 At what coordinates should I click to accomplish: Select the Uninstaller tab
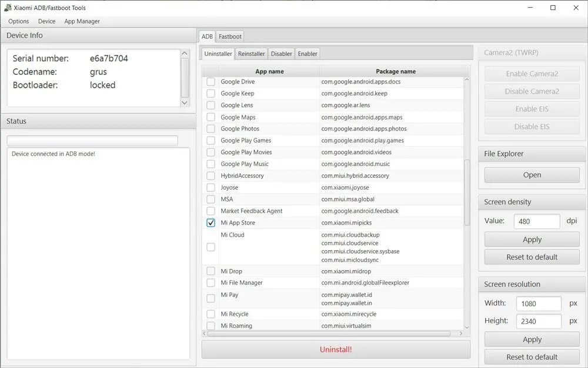pyautogui.click(x=218, y=54)
